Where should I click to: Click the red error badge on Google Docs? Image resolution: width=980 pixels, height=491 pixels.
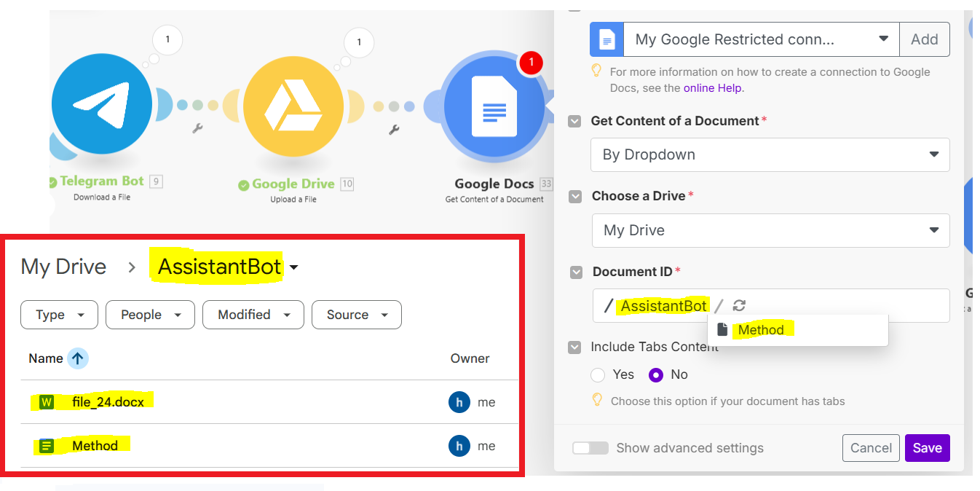pos(532,63)
